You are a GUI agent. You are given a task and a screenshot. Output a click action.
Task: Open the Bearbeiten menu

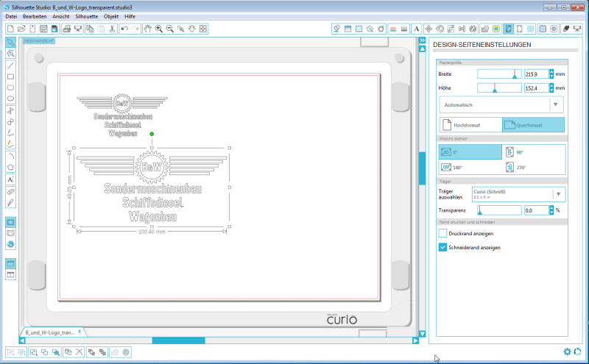35,16
